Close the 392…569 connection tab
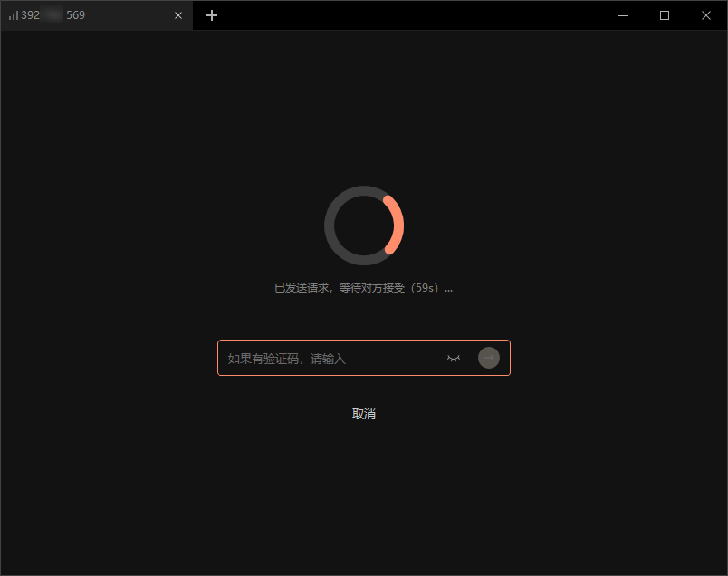Viewport: 728px width, 576px height. click(178, 15)
